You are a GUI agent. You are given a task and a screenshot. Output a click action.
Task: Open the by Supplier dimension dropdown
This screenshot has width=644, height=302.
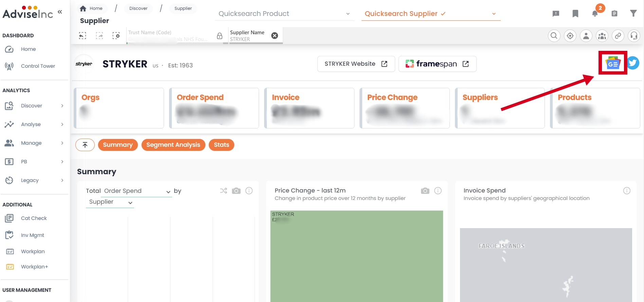110,202
